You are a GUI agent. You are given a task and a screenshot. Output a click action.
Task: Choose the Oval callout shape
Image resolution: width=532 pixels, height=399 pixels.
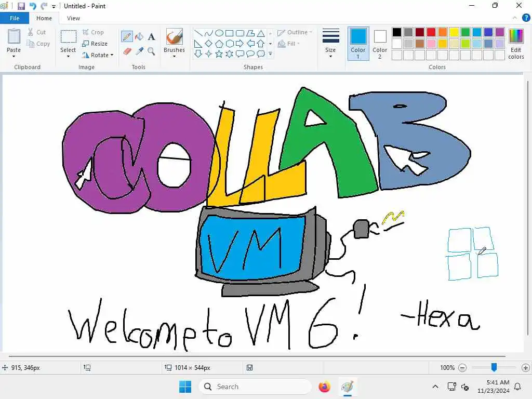[x=250, y=54]
